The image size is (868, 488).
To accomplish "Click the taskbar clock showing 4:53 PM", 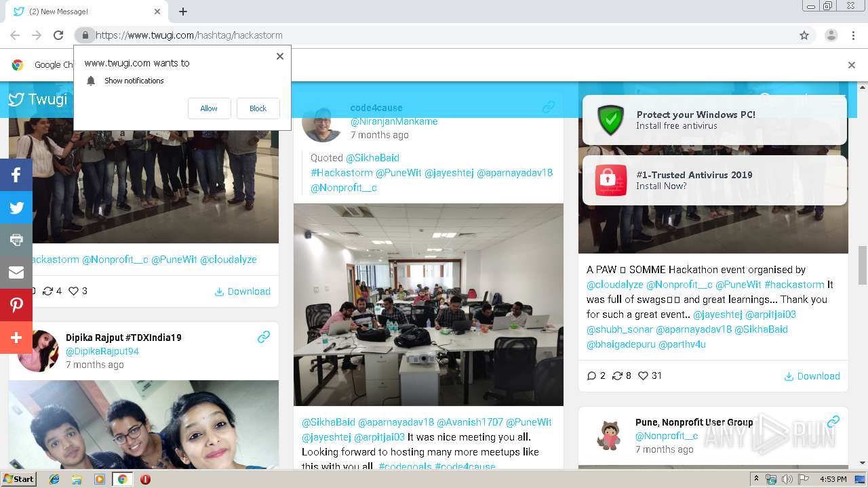I will (x=833, y=479).
